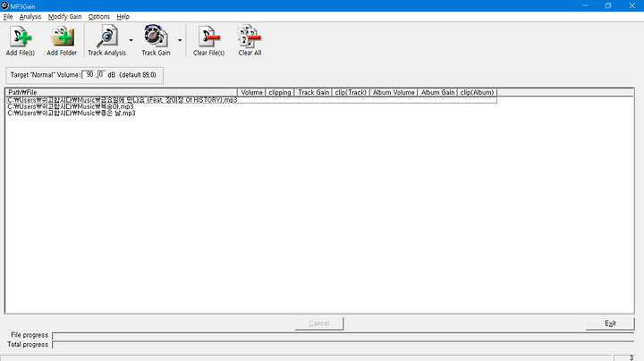
Task: Open the File menu
Action: 8,17
